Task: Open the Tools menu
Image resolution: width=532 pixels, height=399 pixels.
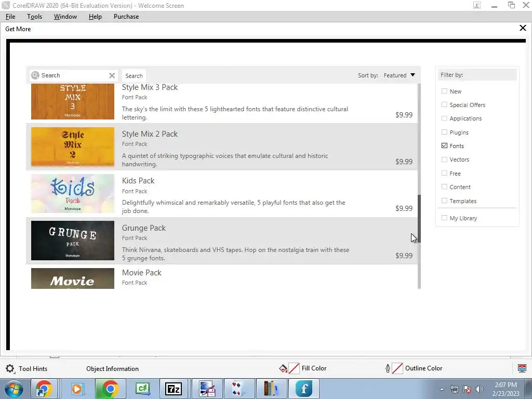Action: 35,17
